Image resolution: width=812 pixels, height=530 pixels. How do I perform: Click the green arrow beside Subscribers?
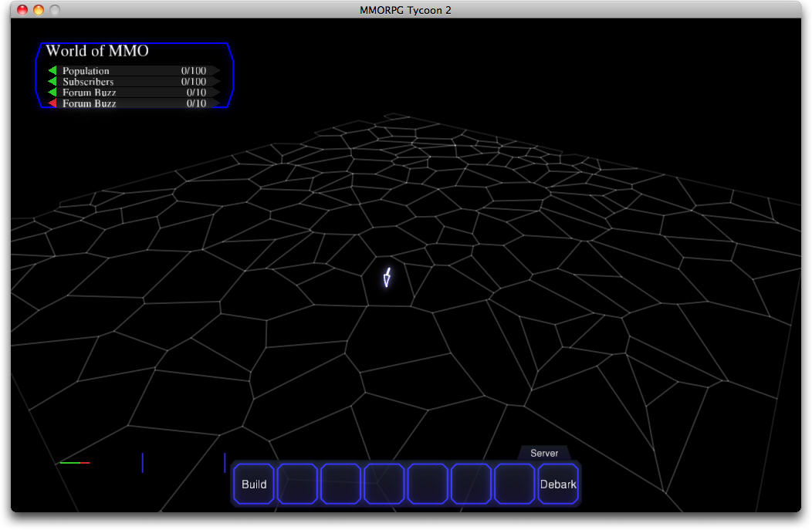(52, 81)
